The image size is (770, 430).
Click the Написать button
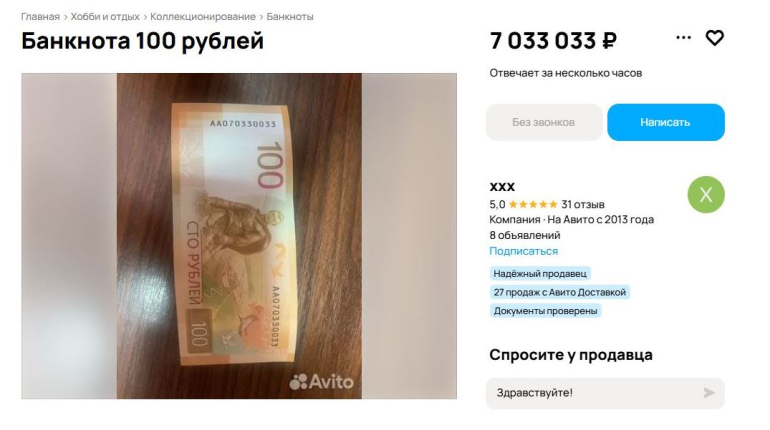point(666,122)
